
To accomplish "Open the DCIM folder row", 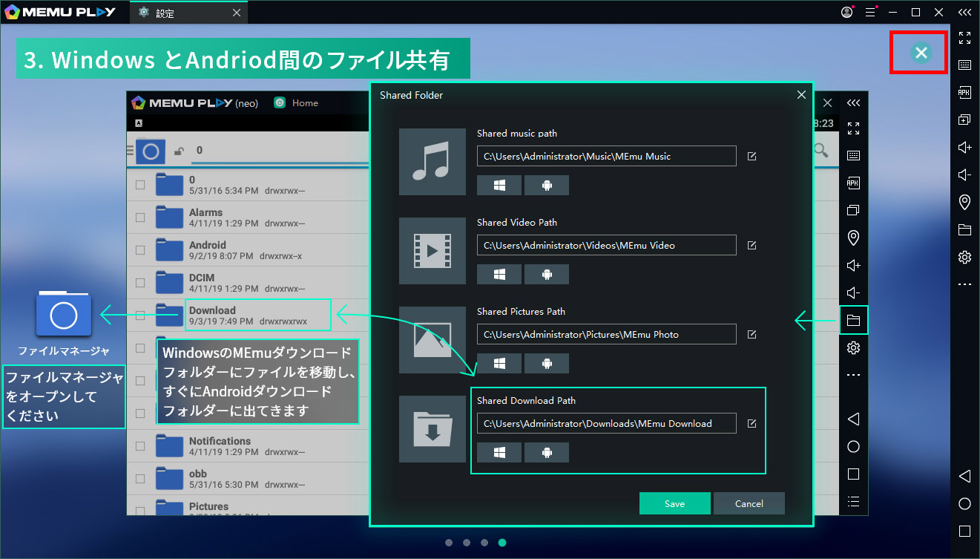I will (x=248, y=283).
